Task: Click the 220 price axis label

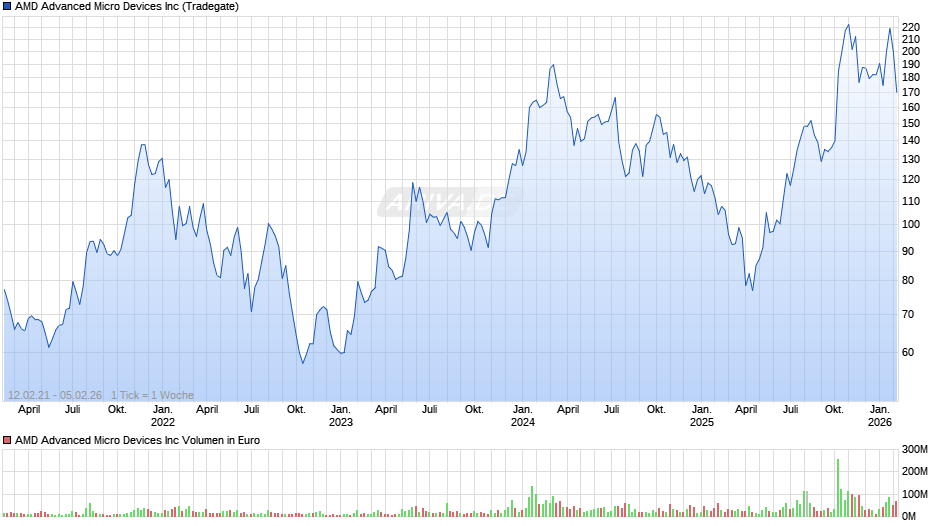Action: pos(911,27)
